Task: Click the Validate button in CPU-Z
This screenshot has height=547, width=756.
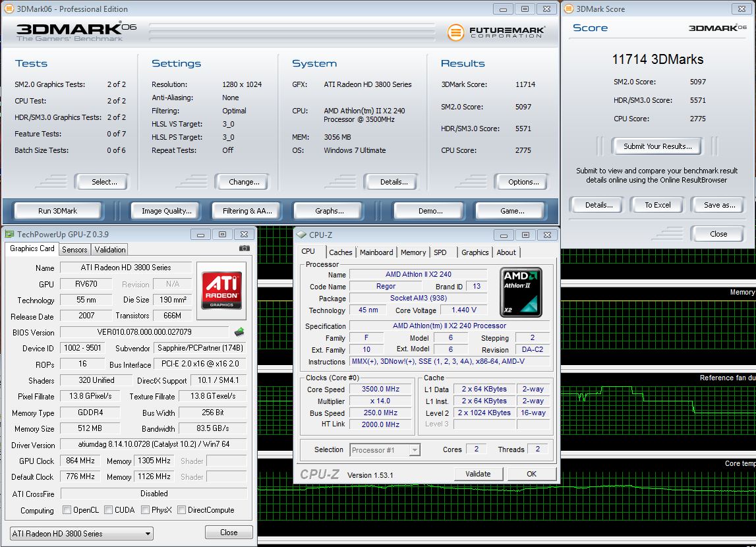Action: tap(478, 475)
